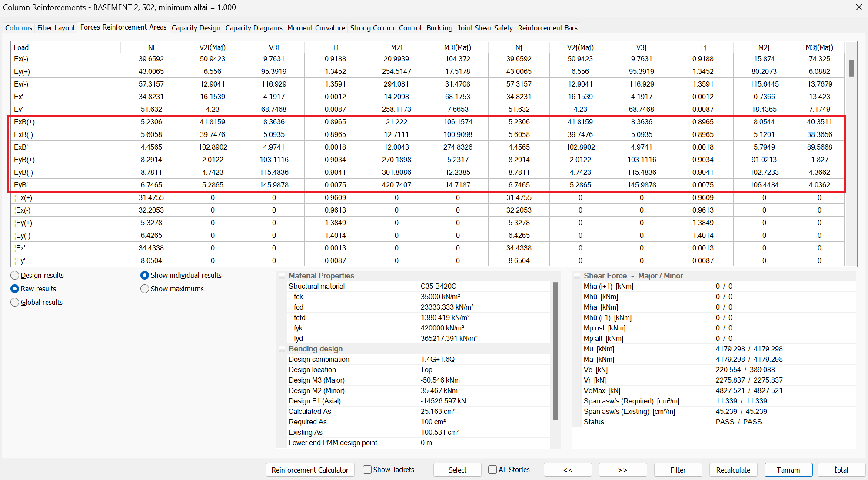Choose Show maximums option
The width and height of the screenshot is (868, 480).
[x=145, y=289]
